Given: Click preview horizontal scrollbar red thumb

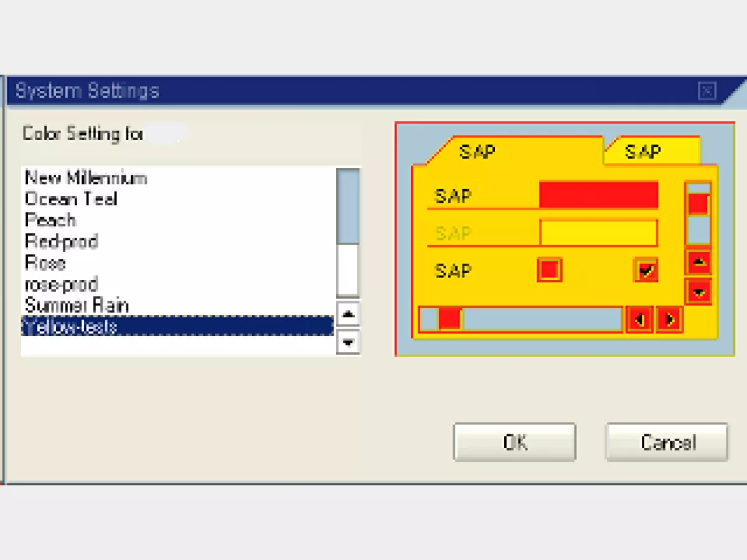Looking at the screenshot, I should coord(449,319).
